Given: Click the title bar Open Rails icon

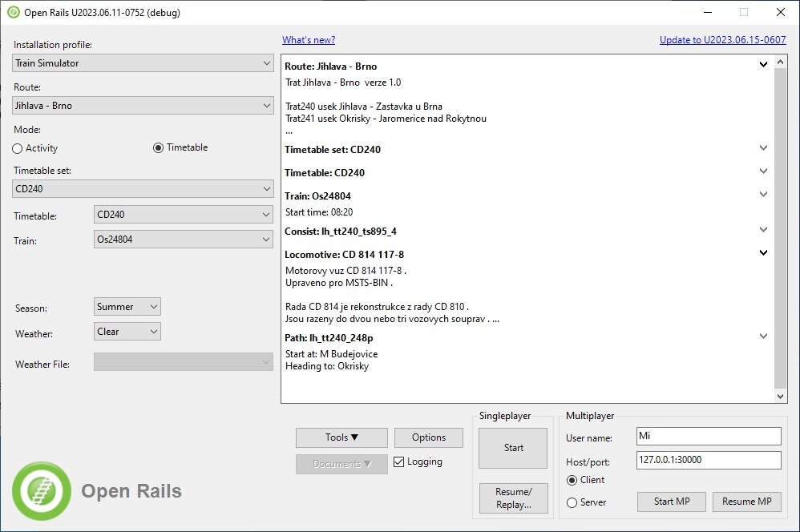Looking at the screenshot, I should (13, 12).
